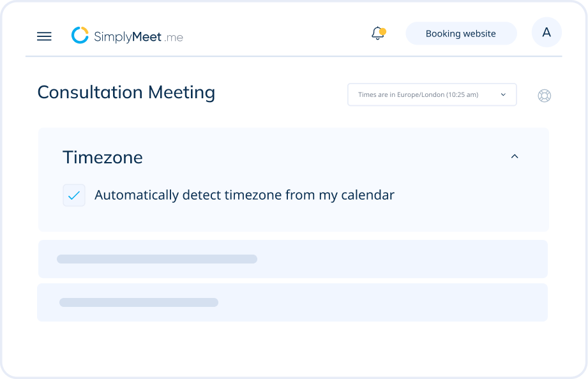Collapse the Timezone section using the chevron
Screen dimensions: 588x379
point(515,156)
